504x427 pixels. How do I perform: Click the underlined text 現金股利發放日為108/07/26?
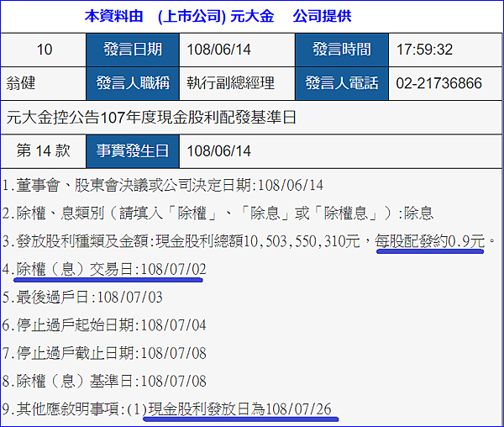tap(239, 409)
